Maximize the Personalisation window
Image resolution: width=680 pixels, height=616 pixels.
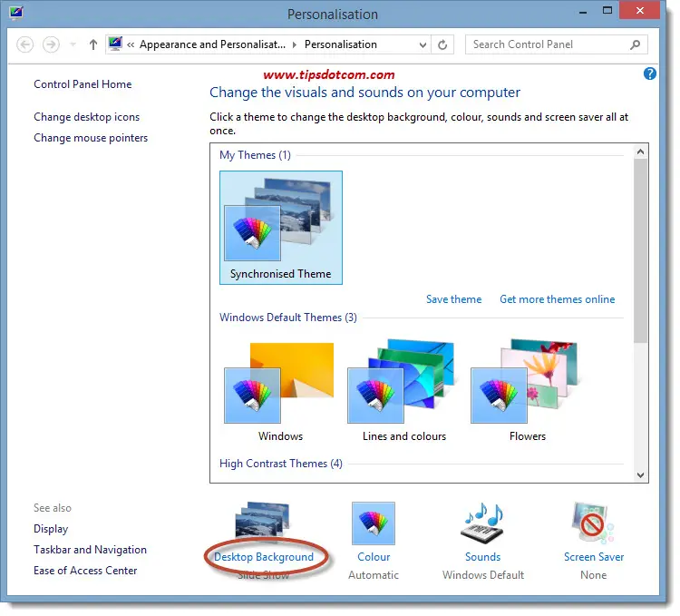tap(607, 11)
